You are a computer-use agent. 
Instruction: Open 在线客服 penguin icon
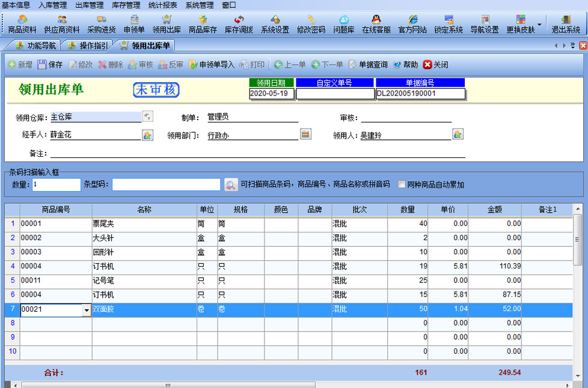pyautogui.click(x=376, y=24)
